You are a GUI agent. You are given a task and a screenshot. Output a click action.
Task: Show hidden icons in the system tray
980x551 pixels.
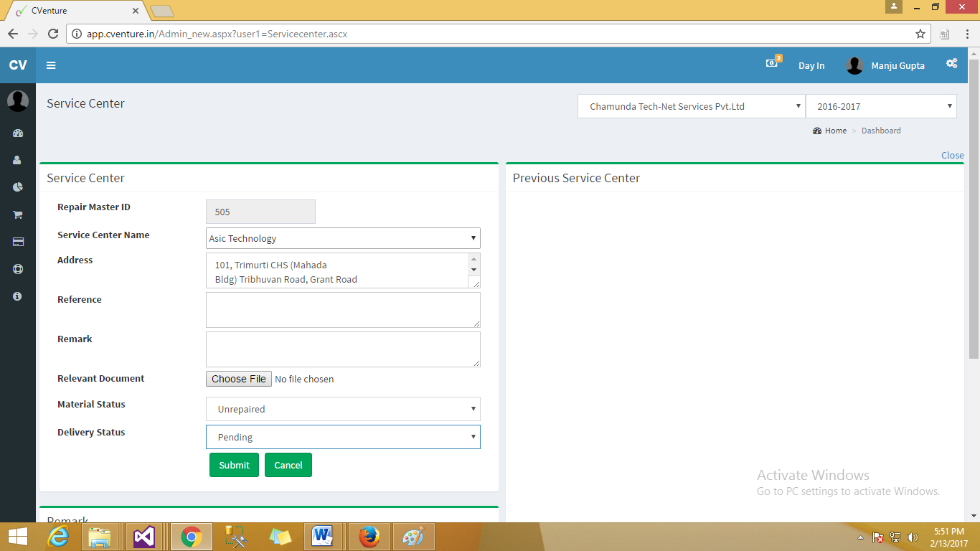860,537
